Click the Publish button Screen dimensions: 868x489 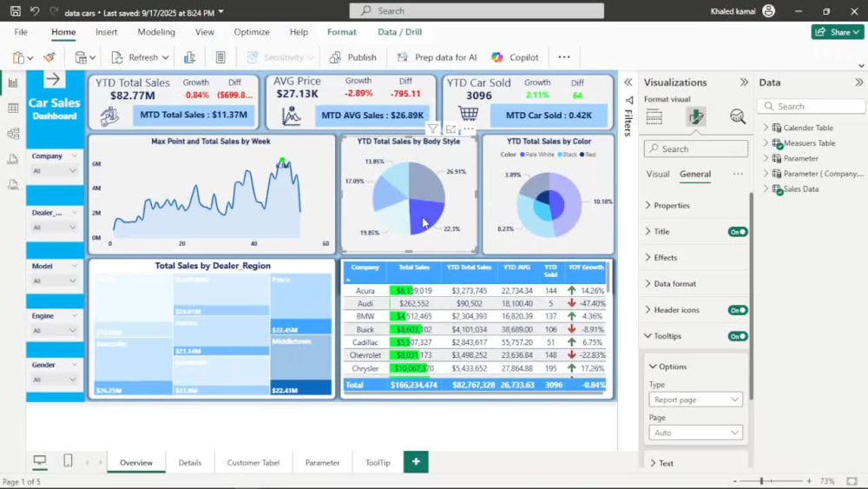[352, 57]
